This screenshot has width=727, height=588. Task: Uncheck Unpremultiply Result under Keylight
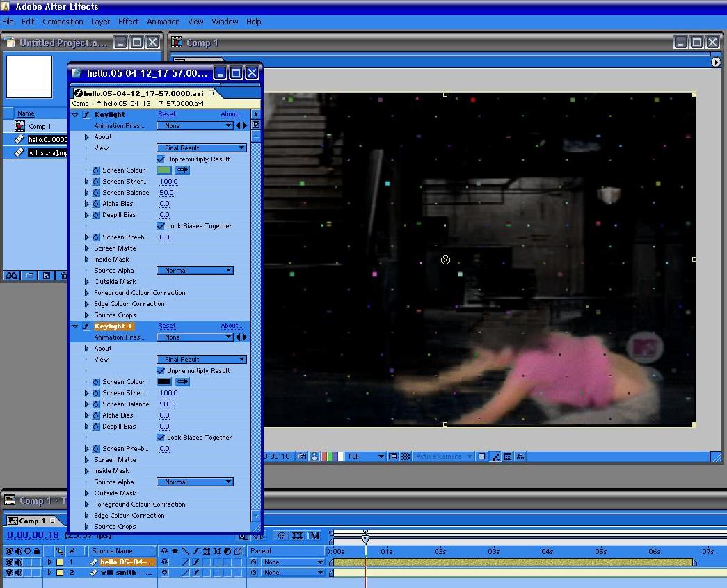pyautogui.click(x=161, y=159)
